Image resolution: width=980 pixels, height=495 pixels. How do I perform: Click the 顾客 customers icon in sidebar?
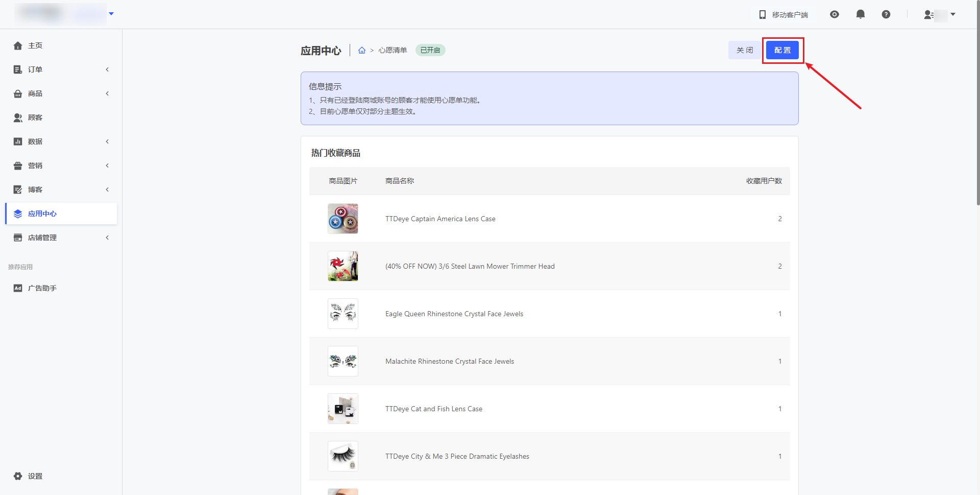pos(18,117)
